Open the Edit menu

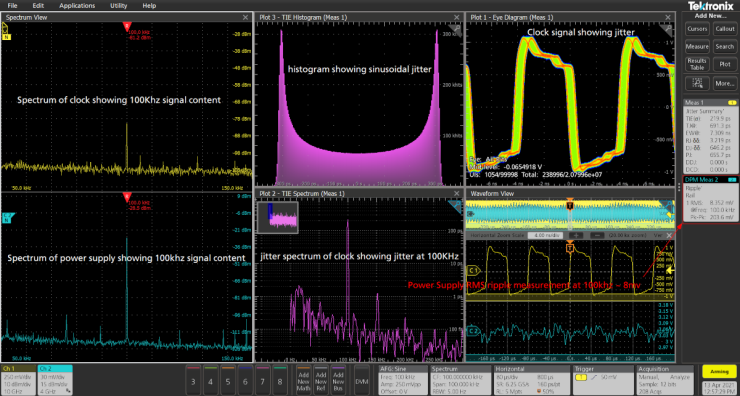point(38,6)
